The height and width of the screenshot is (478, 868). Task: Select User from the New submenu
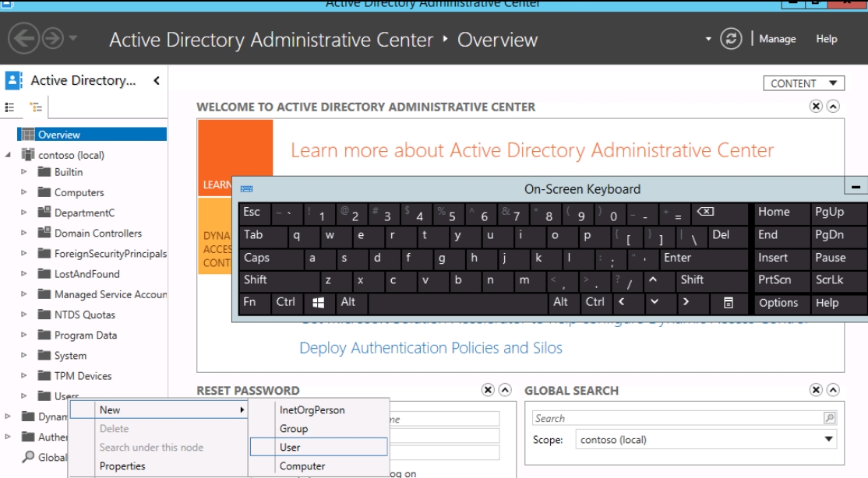click(319, 447)
